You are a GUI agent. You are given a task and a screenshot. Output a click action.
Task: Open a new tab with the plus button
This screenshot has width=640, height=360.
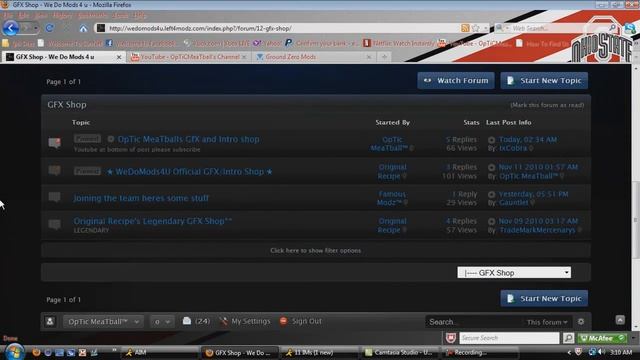point(384,57)
